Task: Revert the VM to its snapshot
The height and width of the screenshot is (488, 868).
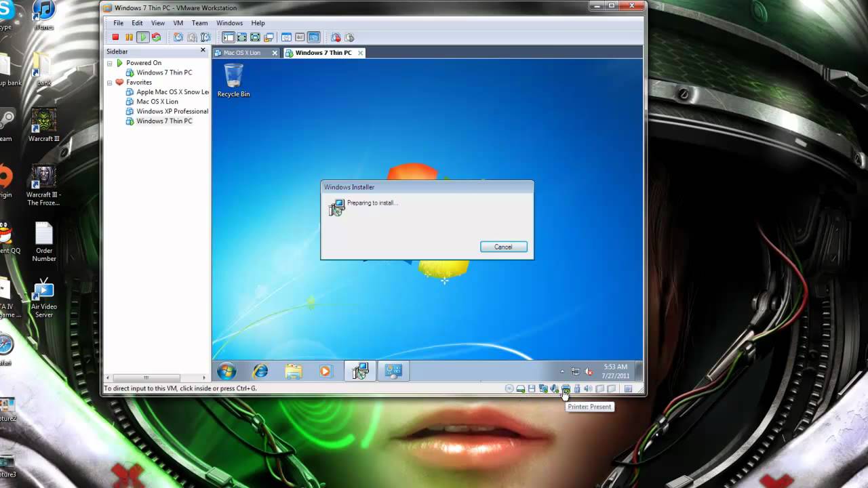Action: click(192, 37)
